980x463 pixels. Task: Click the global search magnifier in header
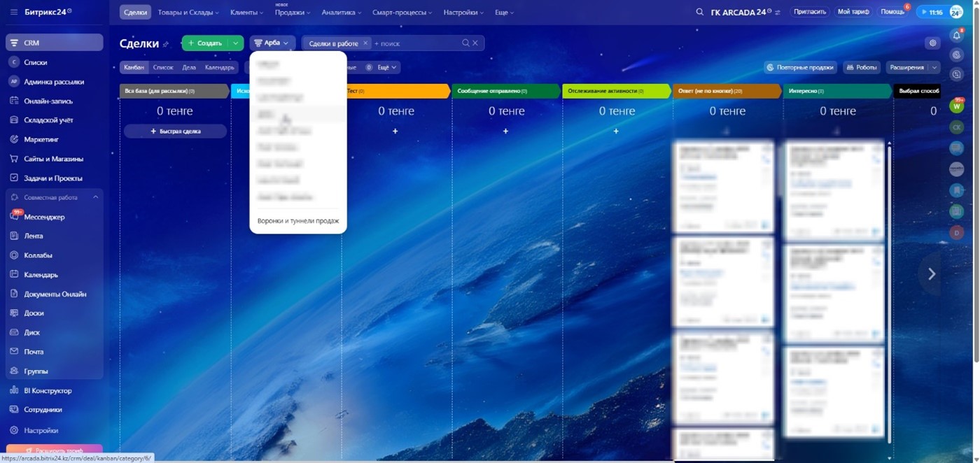tap(699, 12)
